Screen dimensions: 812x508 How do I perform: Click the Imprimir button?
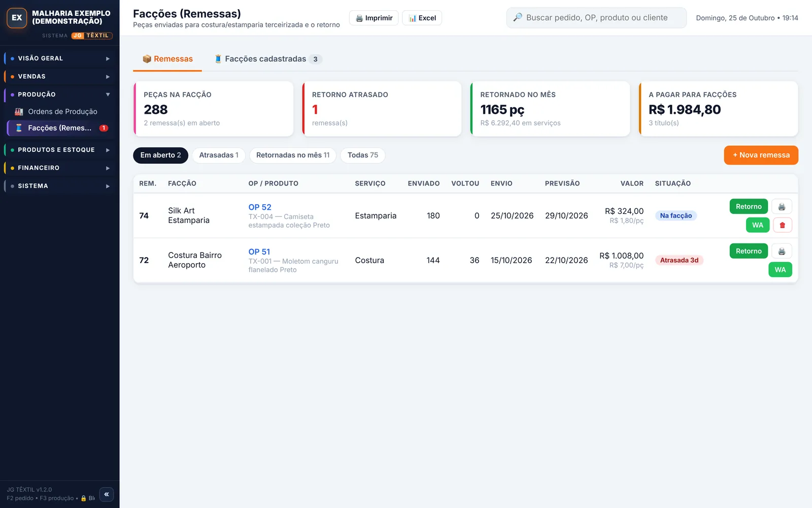tap(374, 18)
